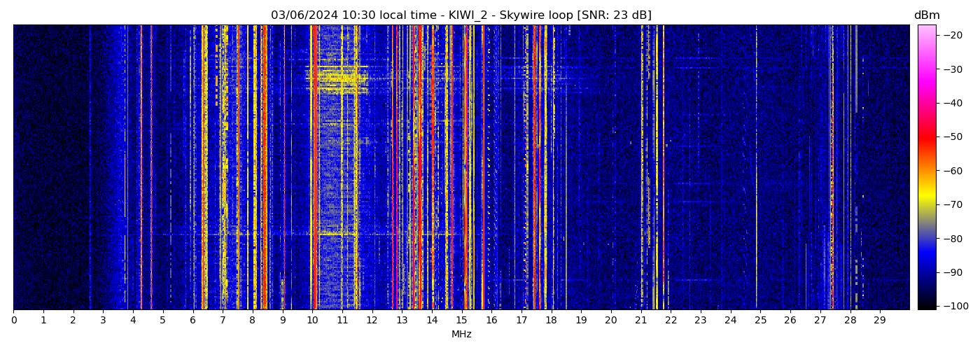Click the MHz x-axis label
The height and width of the screenshot is (350, 980).
click(x=461, y=335)
